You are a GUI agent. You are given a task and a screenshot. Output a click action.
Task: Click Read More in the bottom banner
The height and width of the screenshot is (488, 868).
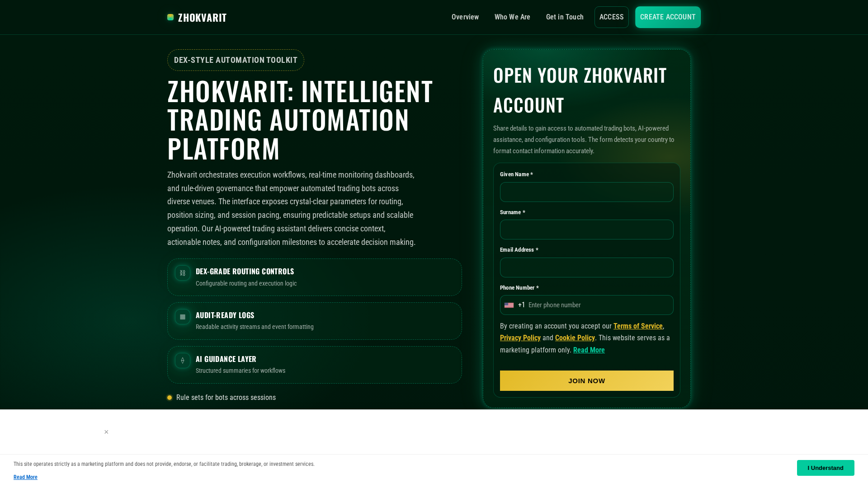pyautogui.click(x=25, y=477)
